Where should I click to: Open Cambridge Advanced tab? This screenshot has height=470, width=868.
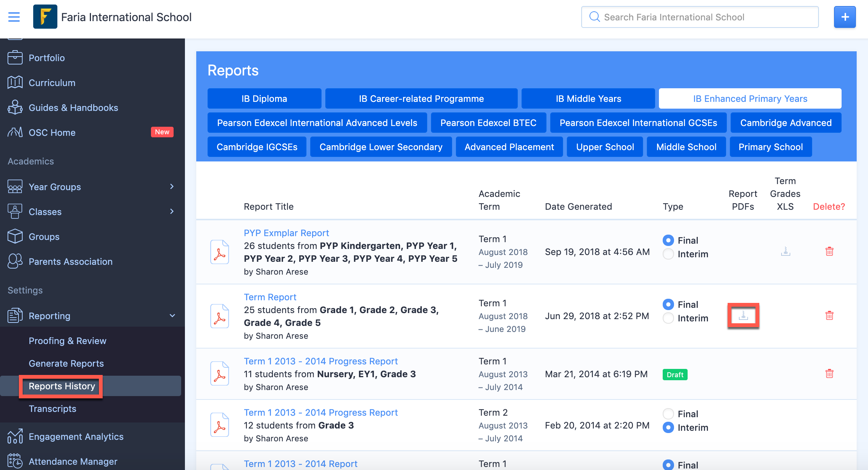786,123
